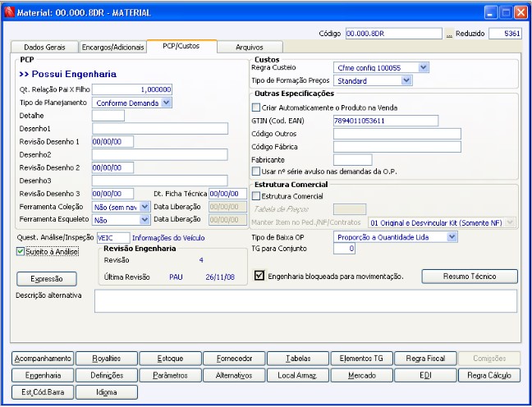Uncheck Engenharia bloqueada para movimentação
This screenshot has width=532, height=407.
coord(260,277)
